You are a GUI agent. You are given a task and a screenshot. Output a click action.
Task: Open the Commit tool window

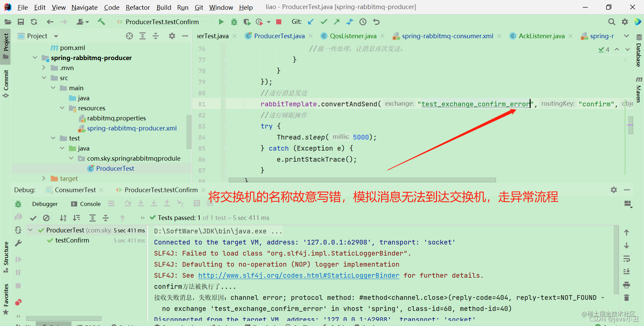click(x=6, y=84)
